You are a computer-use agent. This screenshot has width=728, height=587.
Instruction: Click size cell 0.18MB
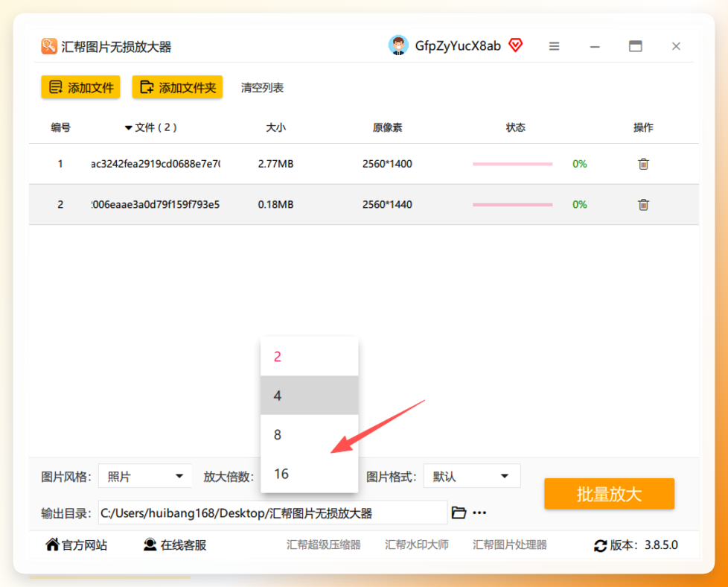(x=275, y=205)
